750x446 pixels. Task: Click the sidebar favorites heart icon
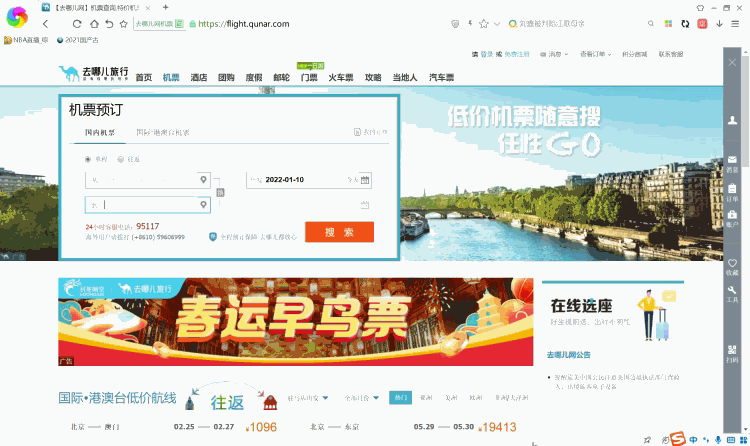pyautogui.click(x=732, y=265)
